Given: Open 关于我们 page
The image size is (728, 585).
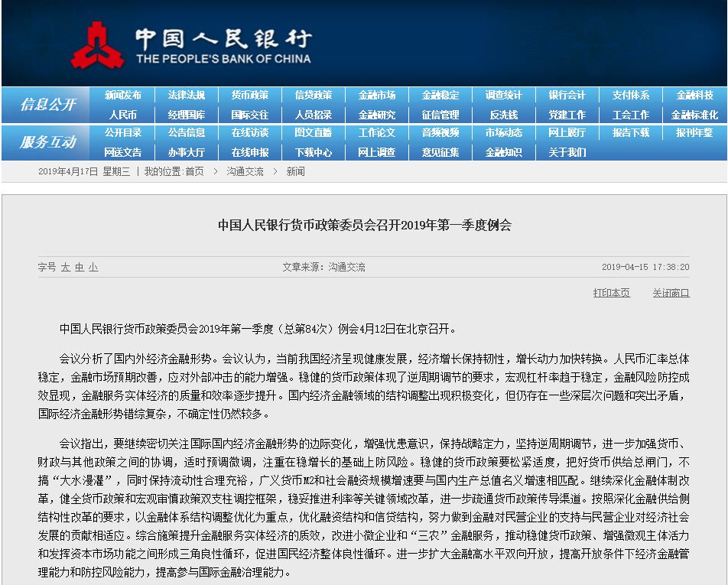Looking at the screenshot, I should click(567, 152).
